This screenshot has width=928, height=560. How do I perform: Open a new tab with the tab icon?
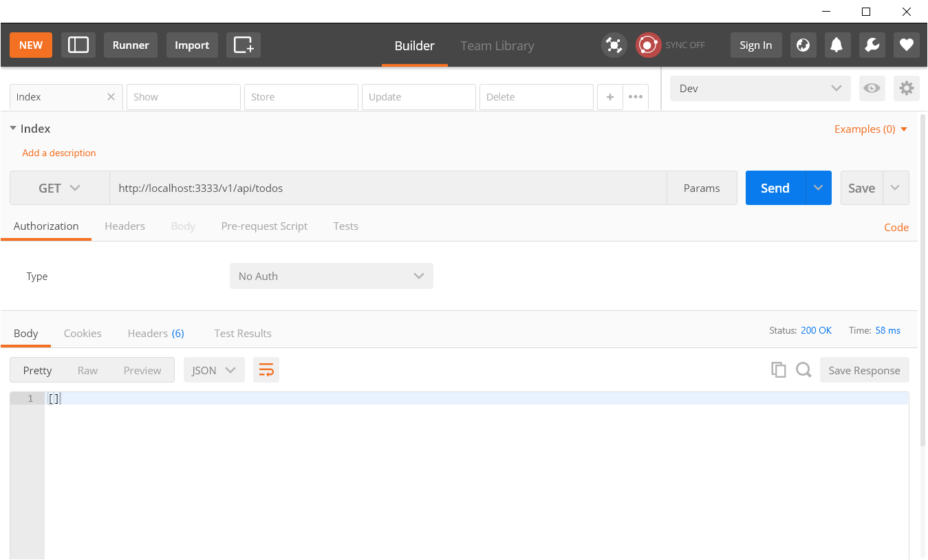[x=243, y=45]
